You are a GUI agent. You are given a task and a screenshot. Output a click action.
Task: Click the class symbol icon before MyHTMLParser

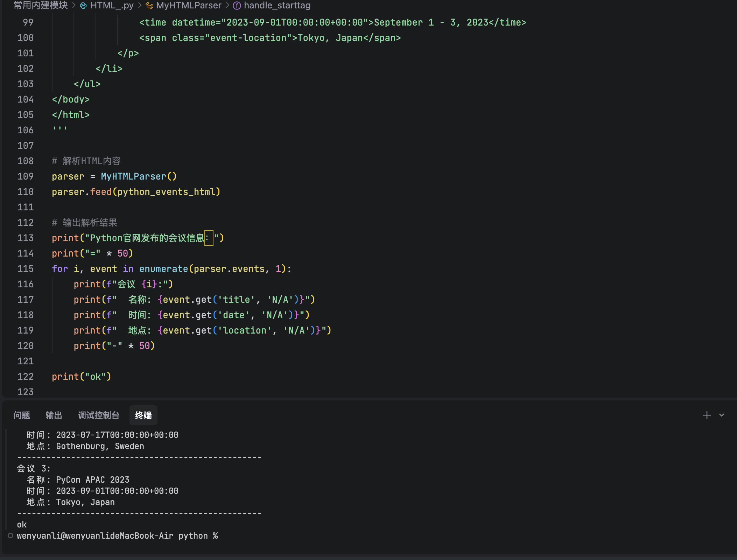[150, 5]
